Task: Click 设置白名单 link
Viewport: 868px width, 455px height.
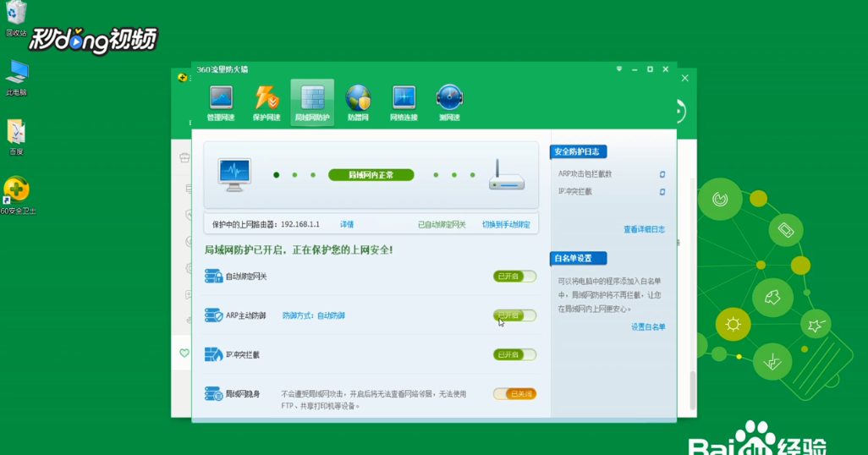Action: tap(648, 327)
